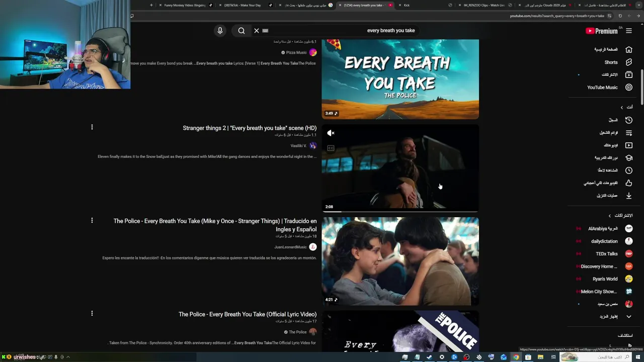Open File Explorer folder in taskbar
Image resolution: width=644 pixels, height=362 pixels.
click(540, 357)
